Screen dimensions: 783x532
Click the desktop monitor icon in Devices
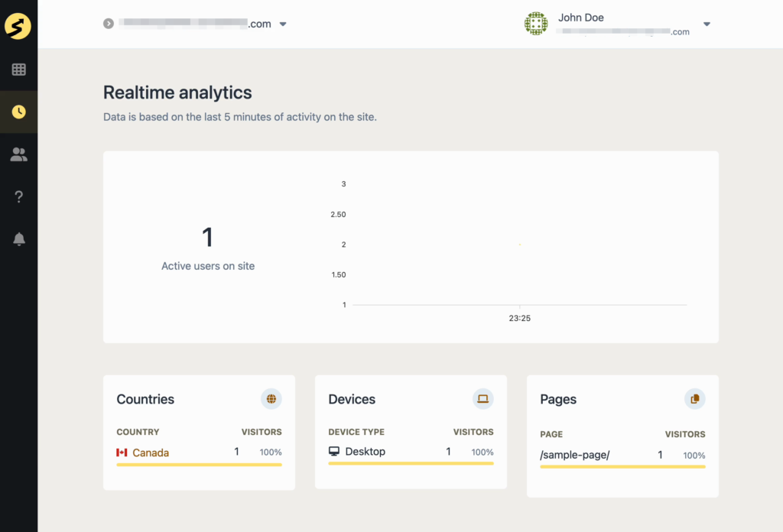click(x=334, y=451)
